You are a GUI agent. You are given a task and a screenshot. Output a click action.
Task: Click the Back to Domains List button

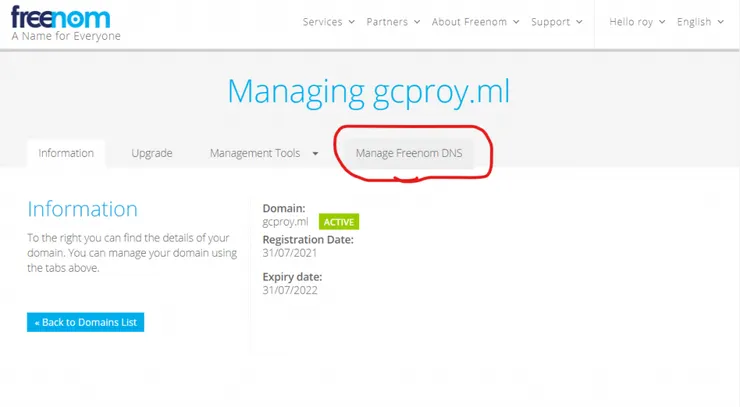[x=85, y=322]
